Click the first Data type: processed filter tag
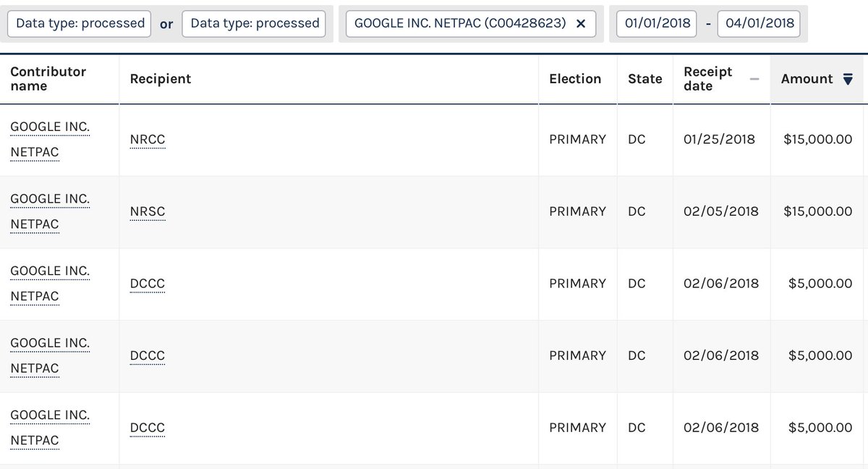 80,23
